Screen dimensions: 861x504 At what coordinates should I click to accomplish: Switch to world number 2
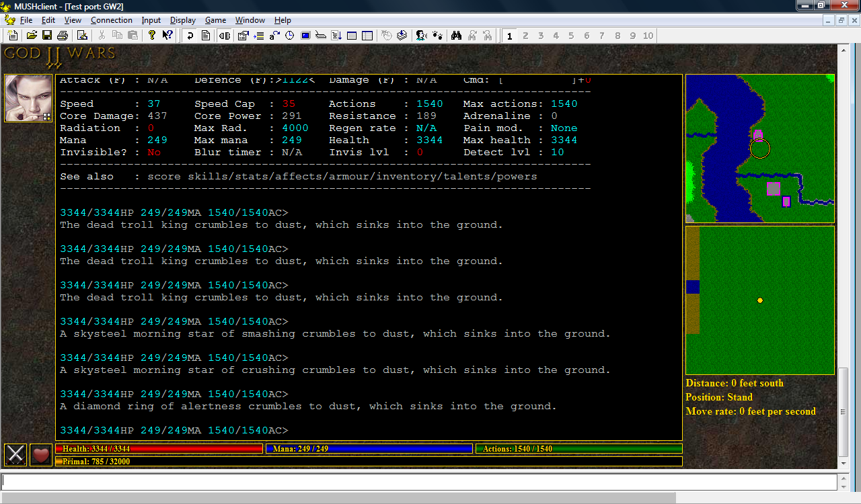coord(525,36)
